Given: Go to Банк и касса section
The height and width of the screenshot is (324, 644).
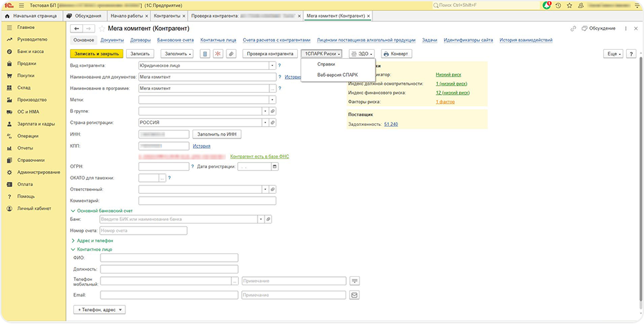Looking at the screenshot, I should click(x=32, y=52).
